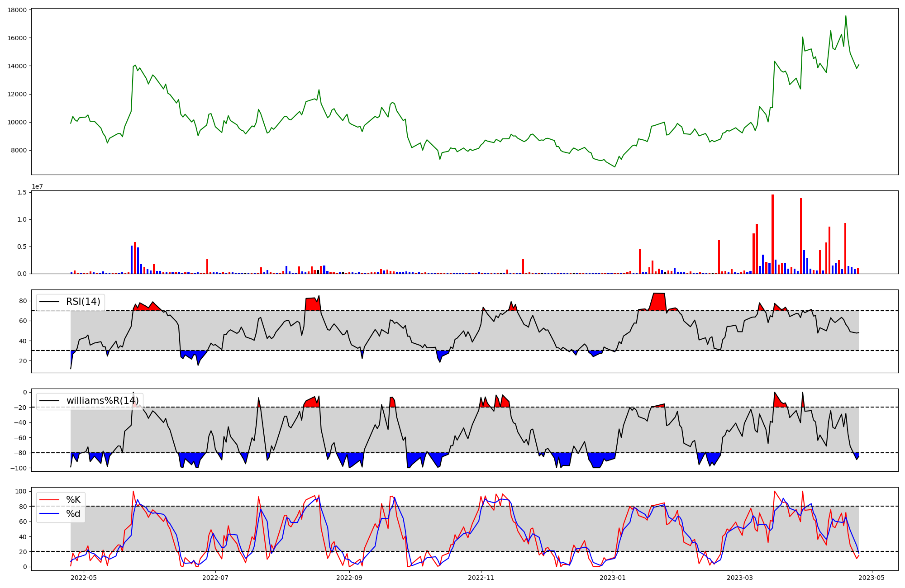Click the 2023-05 x-axis date label
This screenshot has height=588, width=905.
tap(872, 578)
